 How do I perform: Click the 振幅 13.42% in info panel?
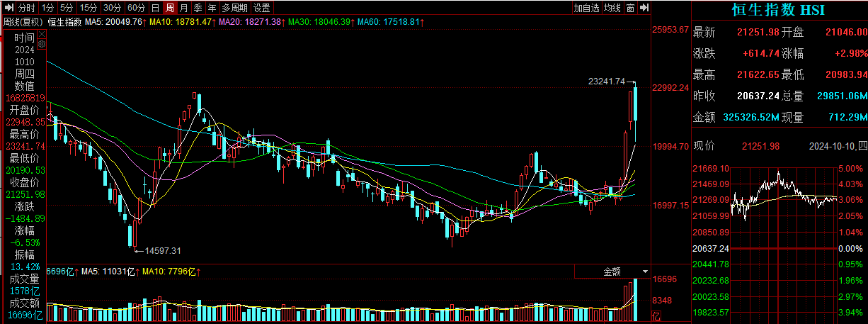pos(25,261)
